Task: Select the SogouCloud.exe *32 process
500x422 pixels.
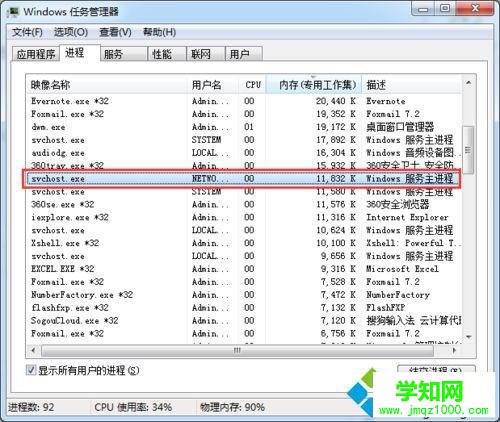Action: coord(244,321)
